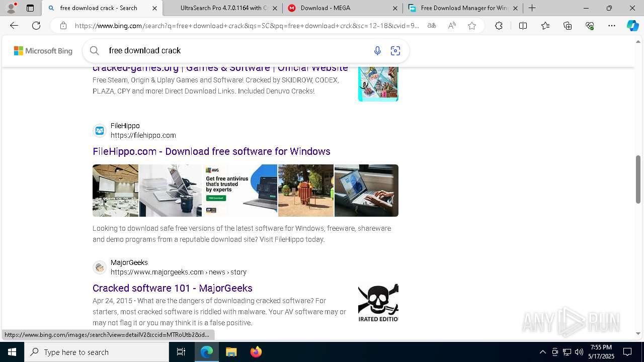Image resolution: width=644 pixels, height=362 pixels.
Task: Open Settings and more ellipsis menu
Action: pyautogui.click(x=612, y=26)
